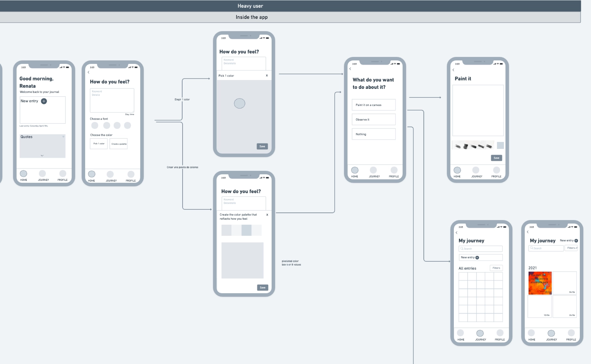Tap PROFILE icon on All entries journey screen

click(x=500, y=333)
